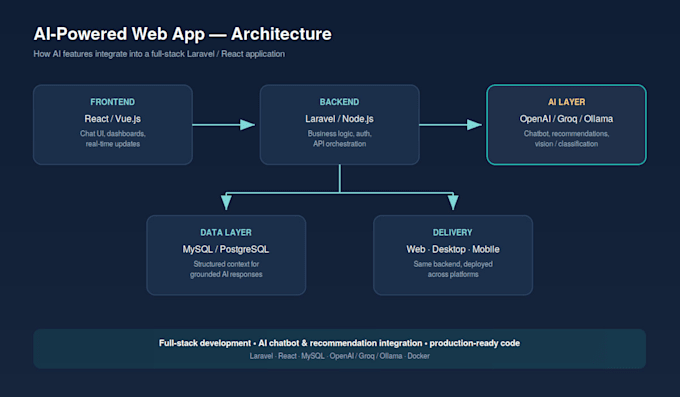Click the title 'AI-Powered Web App — Architecture'
This screenshot has width=680, height=397.
point(183,34)
